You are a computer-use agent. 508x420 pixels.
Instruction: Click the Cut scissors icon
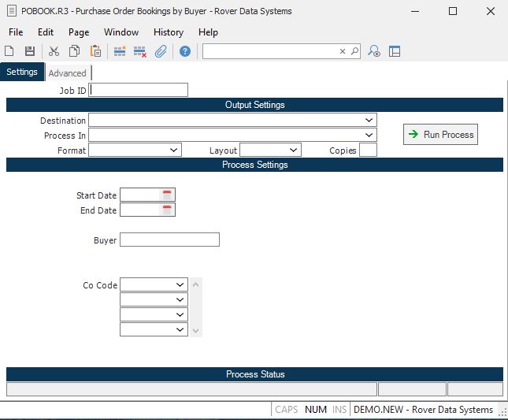tap(54, 51)
